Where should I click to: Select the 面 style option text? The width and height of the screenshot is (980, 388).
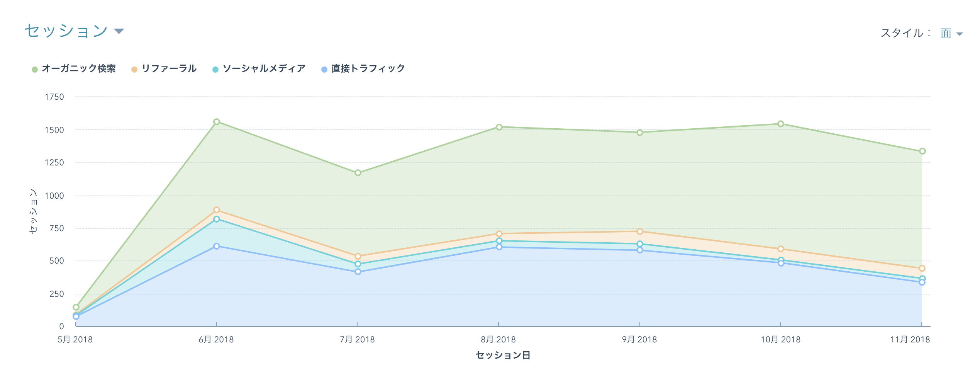[x=946, y=33]
